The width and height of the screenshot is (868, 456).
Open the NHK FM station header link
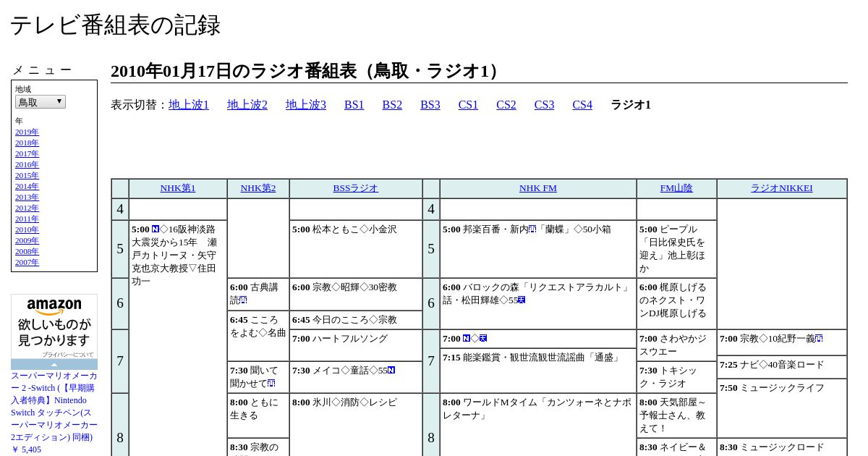pos(538,188)
